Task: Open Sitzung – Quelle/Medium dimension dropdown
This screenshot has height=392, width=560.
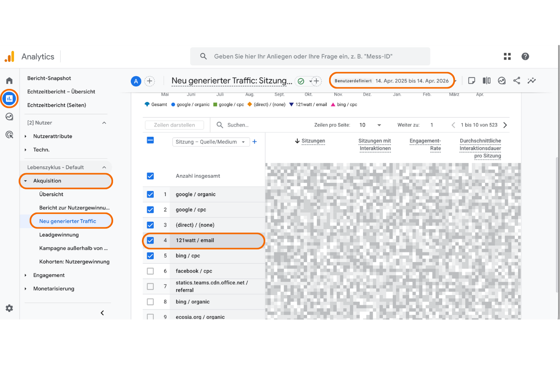Action: pyautogui.click(x=211, y=142)
